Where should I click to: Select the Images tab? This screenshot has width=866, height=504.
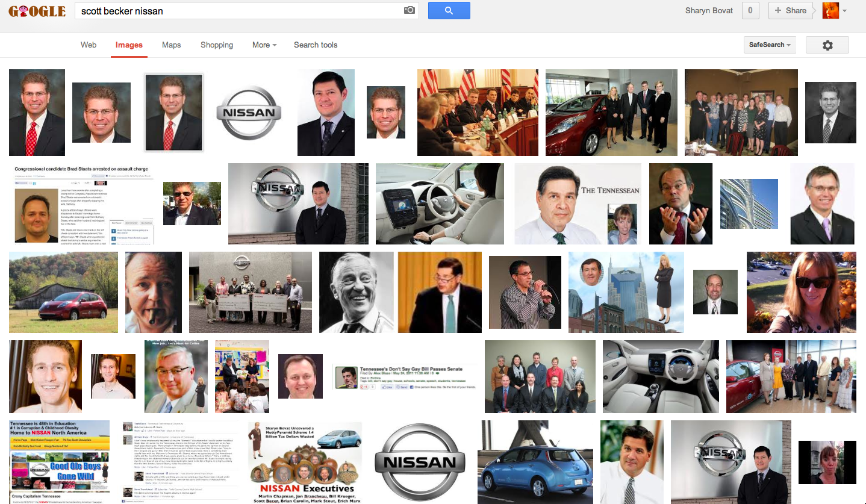(x=129, y=45)
